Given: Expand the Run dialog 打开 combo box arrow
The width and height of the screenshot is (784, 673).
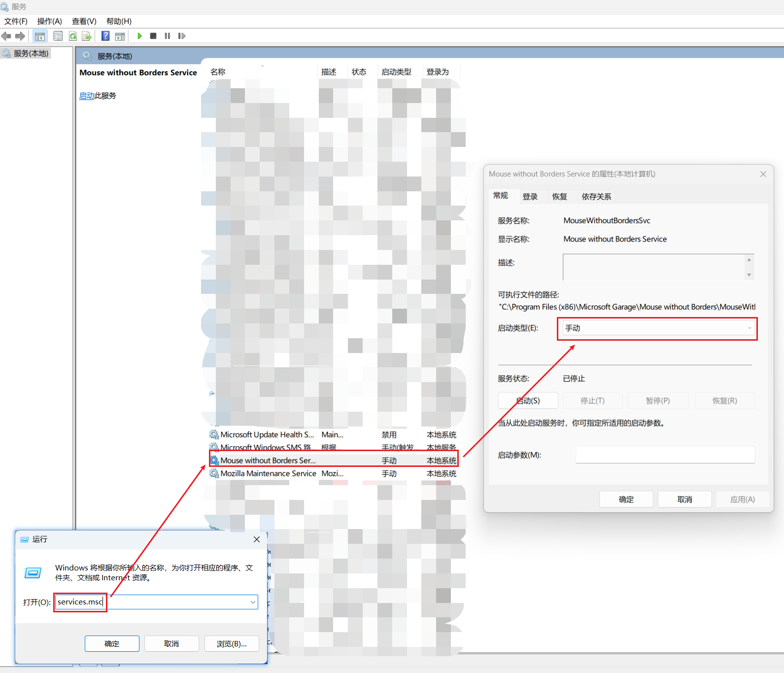Looking at the screenshot, I should click(253, 602).
